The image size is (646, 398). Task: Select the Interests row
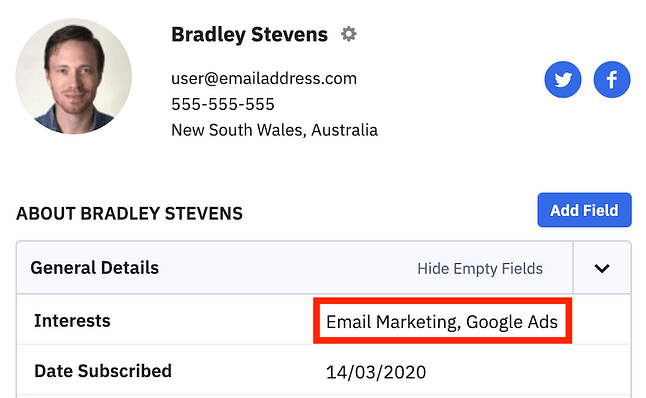323,320
